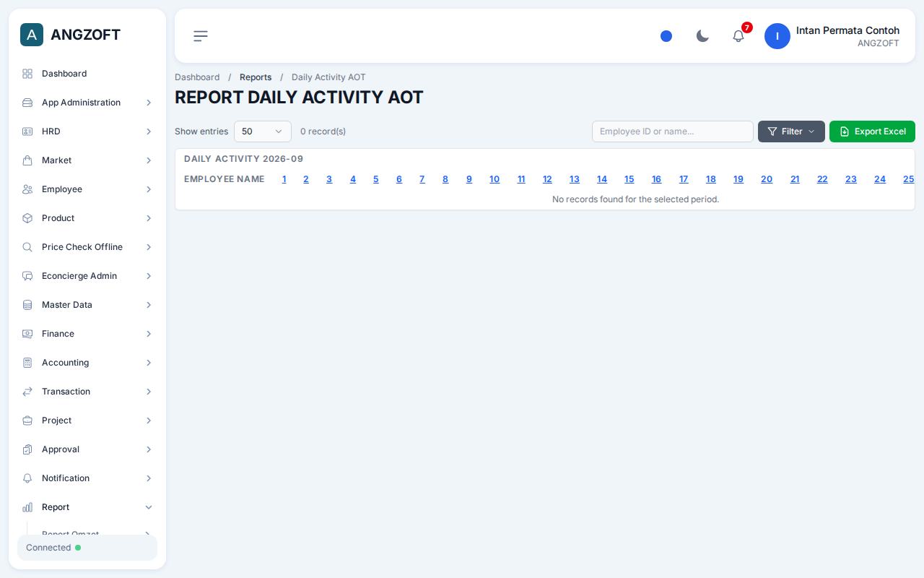The image size is (924, 578).
Task: Expand the HRD submenu chevron
Action: (149, 131)
